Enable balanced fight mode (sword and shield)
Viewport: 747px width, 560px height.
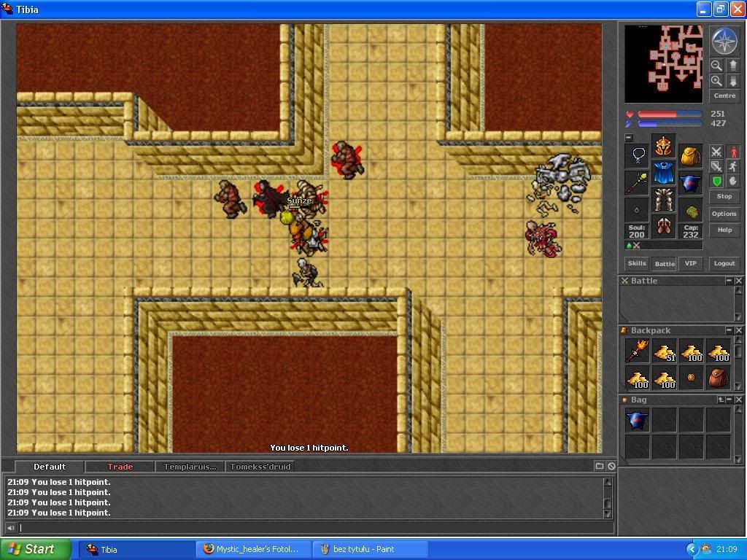coord(716,167)
